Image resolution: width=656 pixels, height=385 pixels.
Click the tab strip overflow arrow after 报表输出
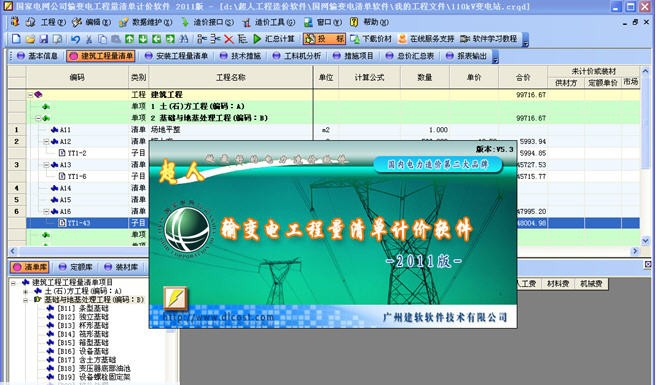click(495, 57)
